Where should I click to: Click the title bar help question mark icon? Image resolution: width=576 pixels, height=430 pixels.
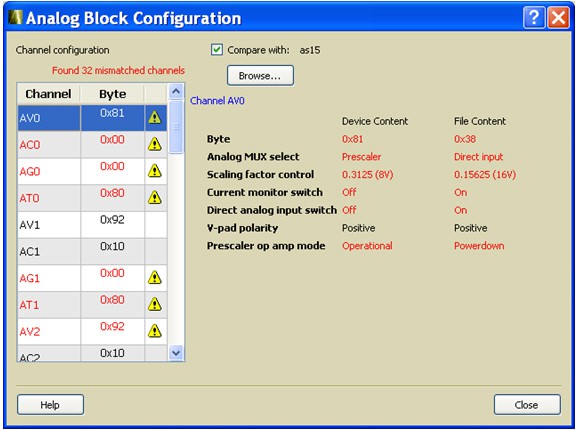pos(534,18)
